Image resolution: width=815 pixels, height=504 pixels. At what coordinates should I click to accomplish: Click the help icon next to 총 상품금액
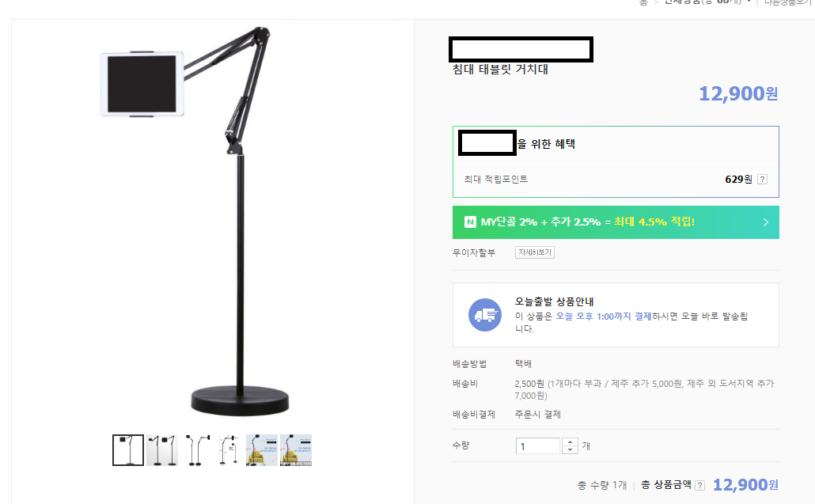coord(699,485)
